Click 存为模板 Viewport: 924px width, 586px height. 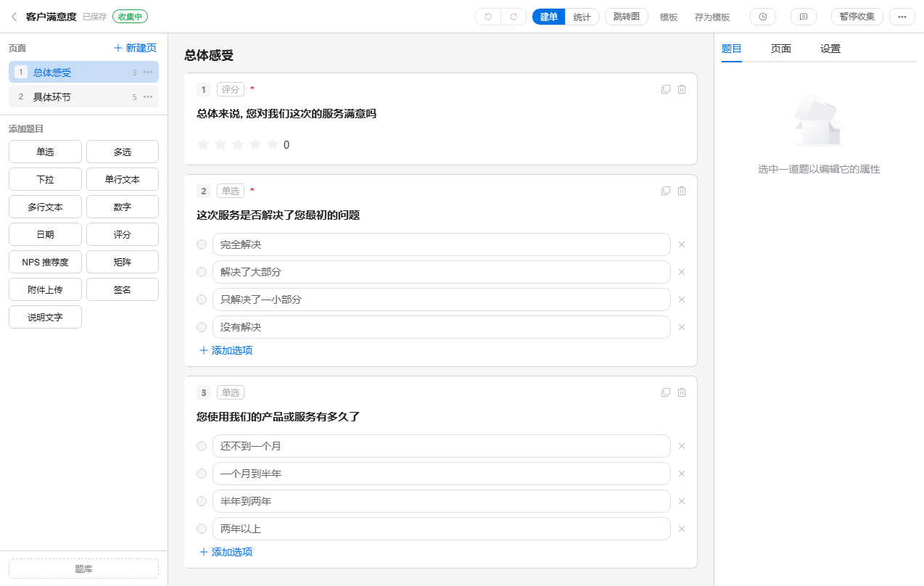pyautogui.click(x=712, y=17)
